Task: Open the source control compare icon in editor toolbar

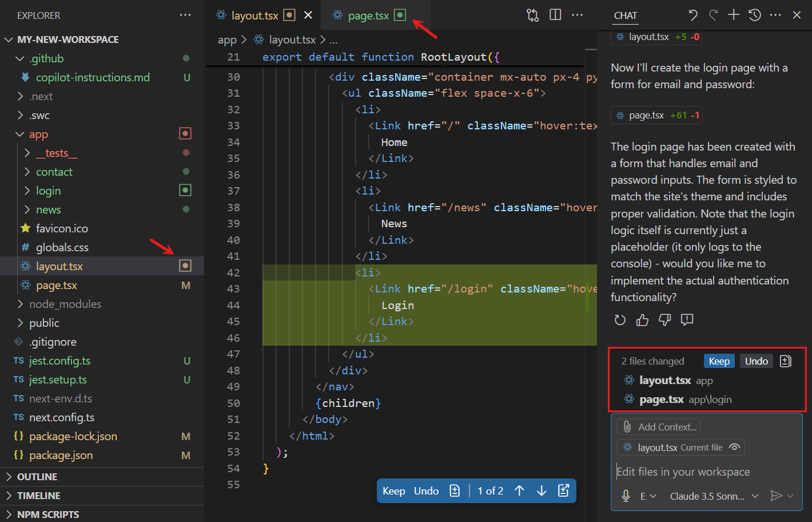Action: click(x=532, y=15)
